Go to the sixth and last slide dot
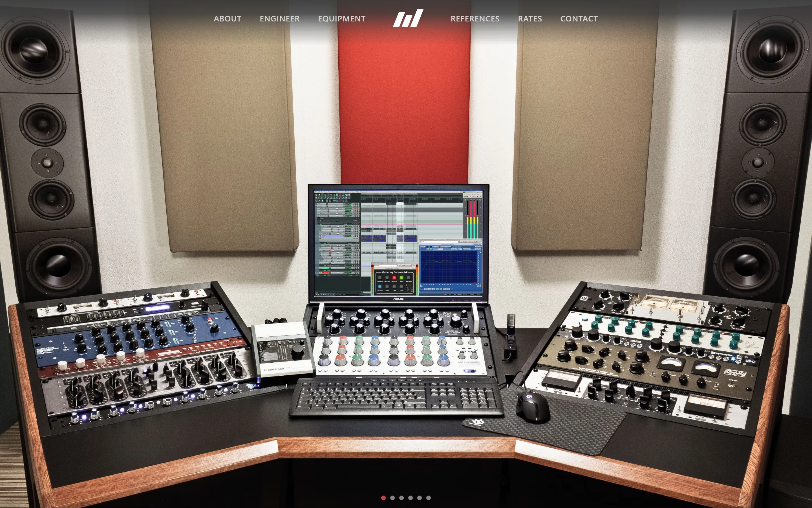 coord(429,498)
